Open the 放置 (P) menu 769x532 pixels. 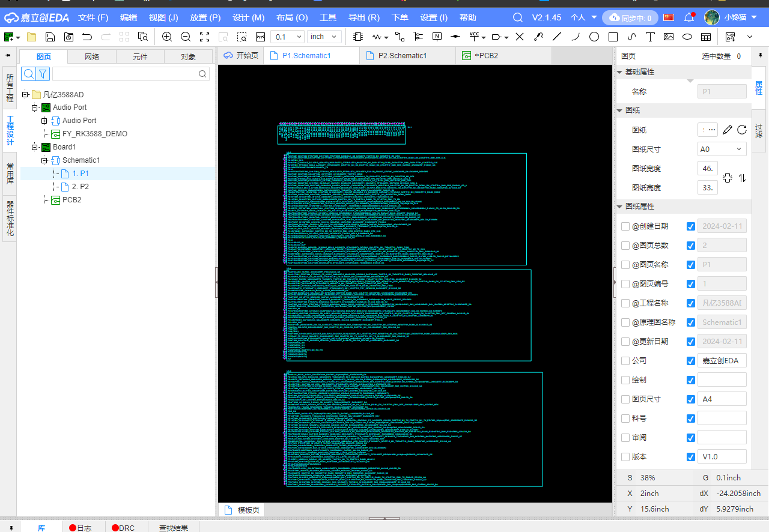pos(205,17)
